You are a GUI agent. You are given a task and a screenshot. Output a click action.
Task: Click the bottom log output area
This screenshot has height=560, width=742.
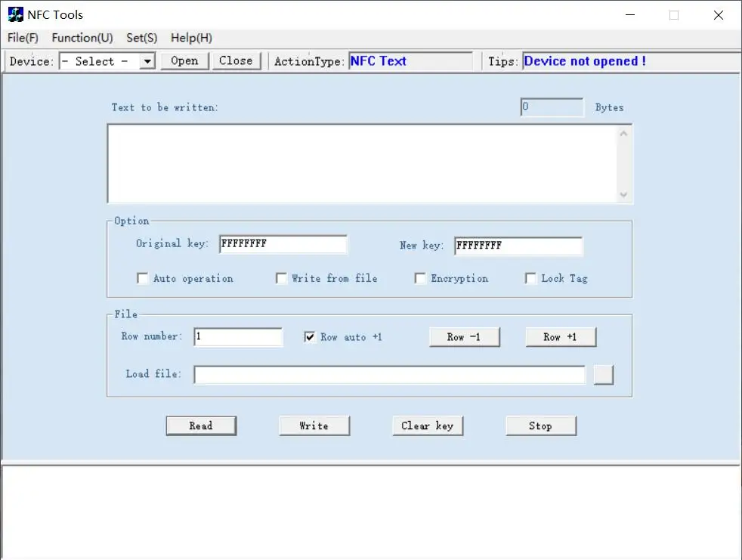tap(372, 513)
